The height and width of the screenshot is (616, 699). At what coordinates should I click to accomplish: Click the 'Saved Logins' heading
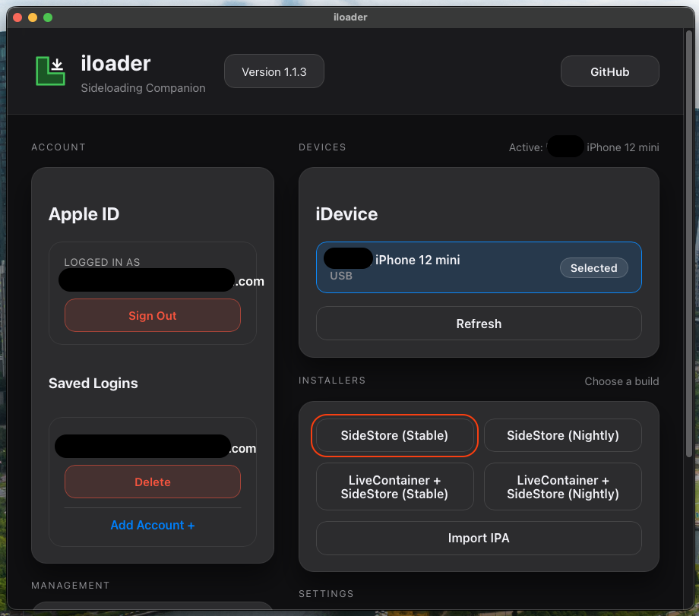click(93, 384)
